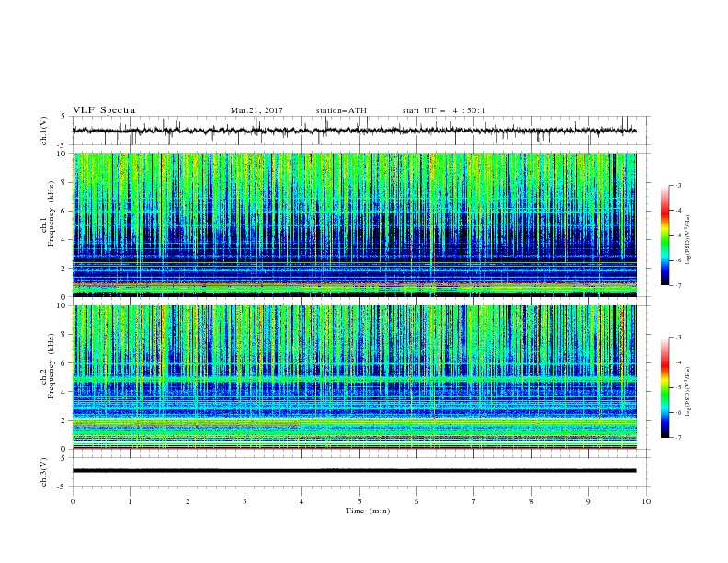Click the ch.1 color scale bar
728x563 pixels.
(x=665, y=236)
